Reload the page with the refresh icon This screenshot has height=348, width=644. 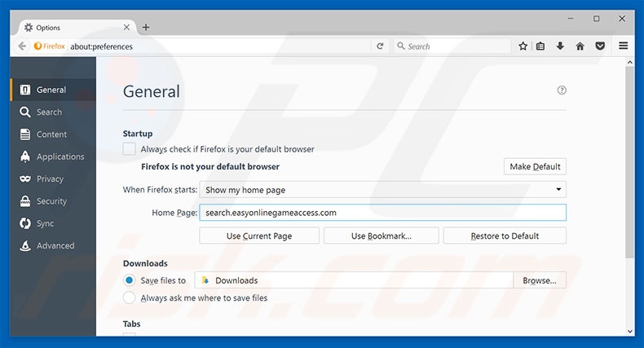tap(381, 46)
